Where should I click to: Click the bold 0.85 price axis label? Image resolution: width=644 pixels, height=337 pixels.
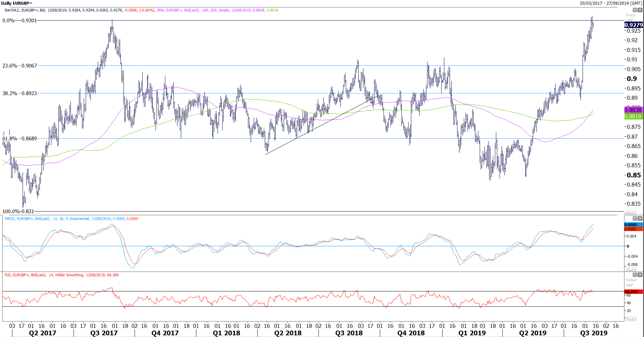(634, 175)
